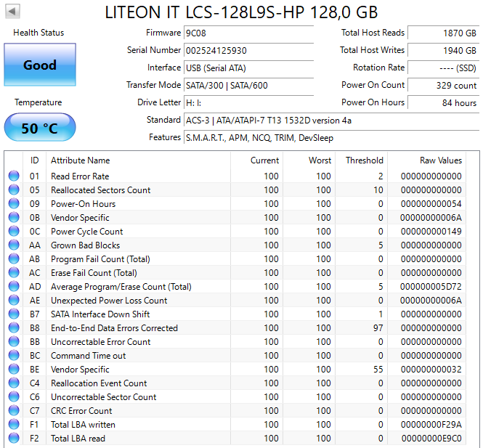Click status orb beside Grown Bad Blocks
This screenshot has width=483, height=448.
tap(14, 245)
